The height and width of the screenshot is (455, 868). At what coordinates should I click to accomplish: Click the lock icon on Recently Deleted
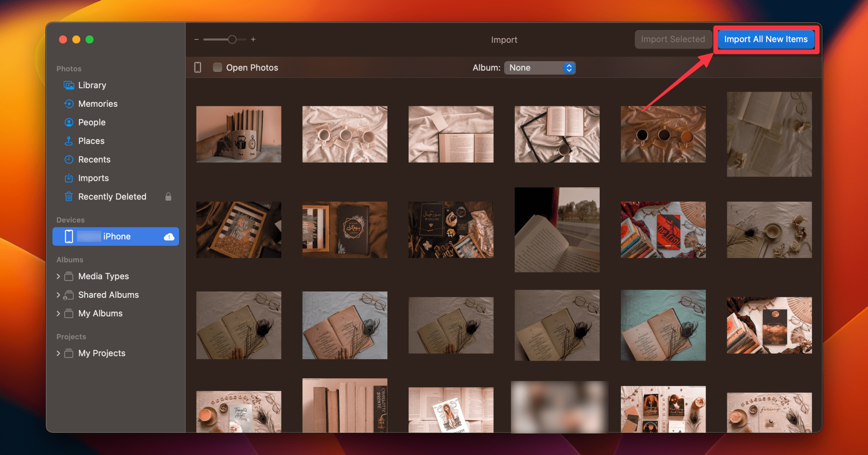[x=168, y=196]
